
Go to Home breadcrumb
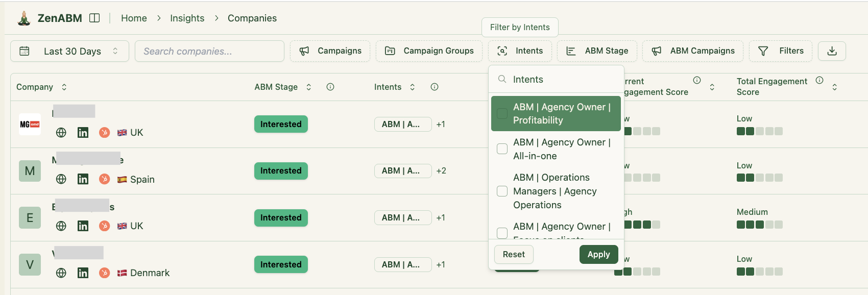click(x=134, y=18)
